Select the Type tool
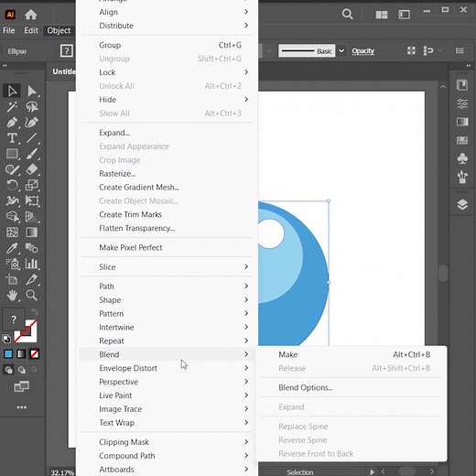This screenshot has height=476, width=476. pos(12,138)
